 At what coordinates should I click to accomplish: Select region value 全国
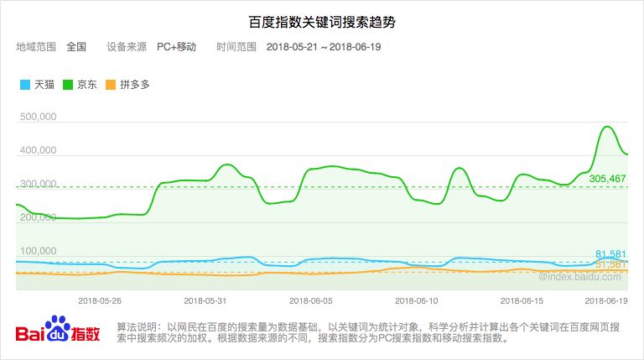coord(76,47)
